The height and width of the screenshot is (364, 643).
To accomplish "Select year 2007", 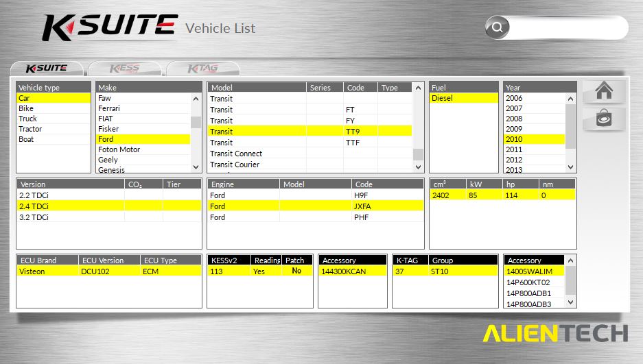I will (535, 108).
